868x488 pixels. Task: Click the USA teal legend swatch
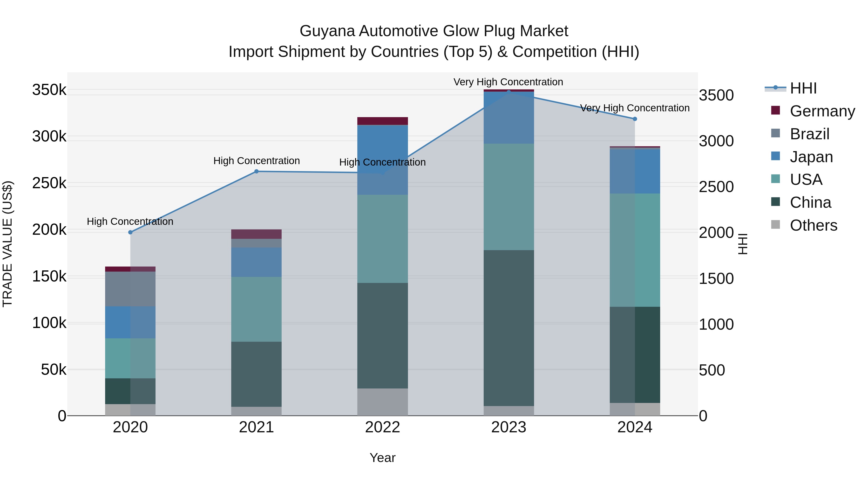pos(775,179)
